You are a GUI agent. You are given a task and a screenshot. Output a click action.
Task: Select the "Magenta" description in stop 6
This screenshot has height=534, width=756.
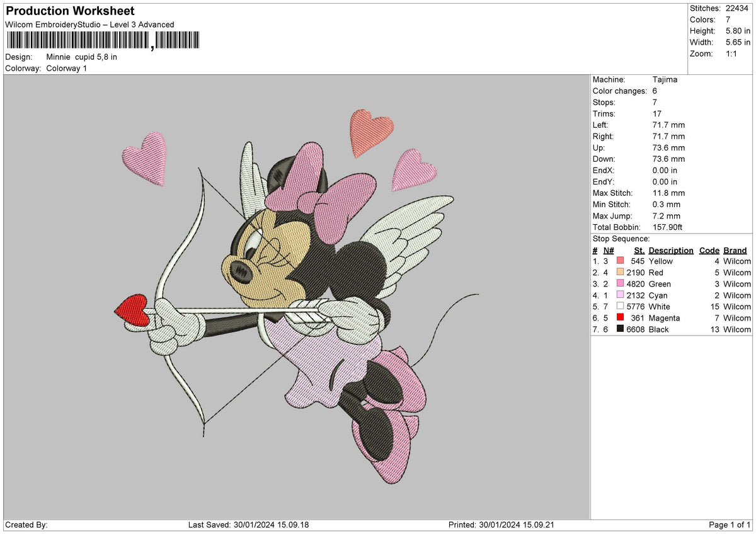click(664, 318)
